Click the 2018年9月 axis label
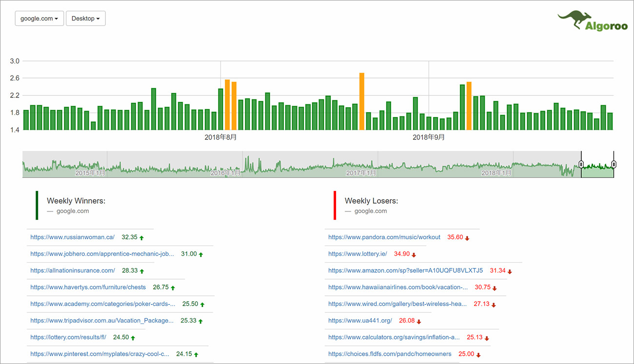 coord(429,137)
